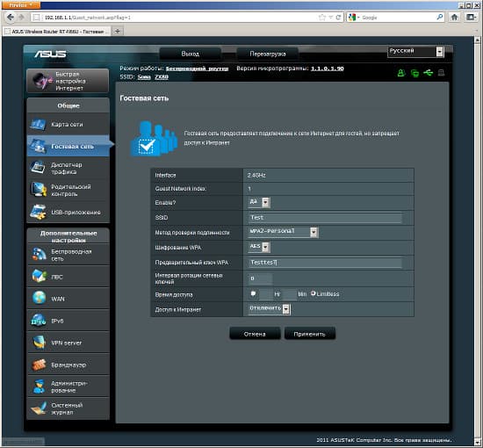Open the VPN server menu item
483x448 pixels.
pos(68,343)
